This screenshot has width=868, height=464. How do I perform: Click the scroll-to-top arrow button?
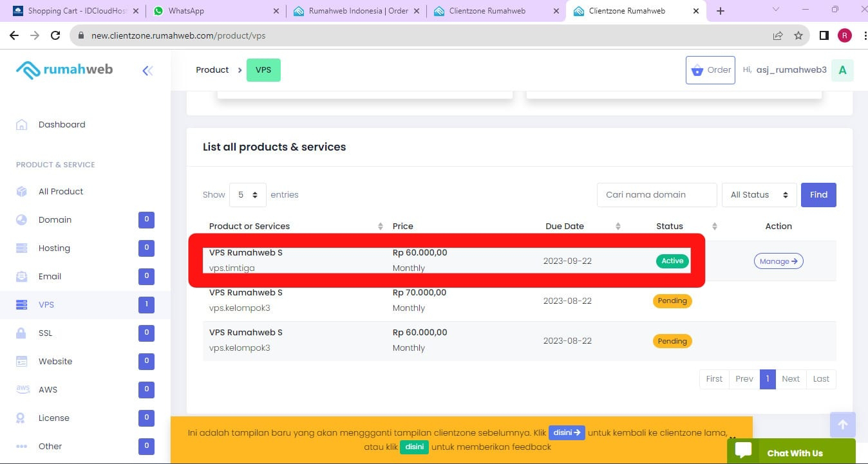(x=843, y=425)
